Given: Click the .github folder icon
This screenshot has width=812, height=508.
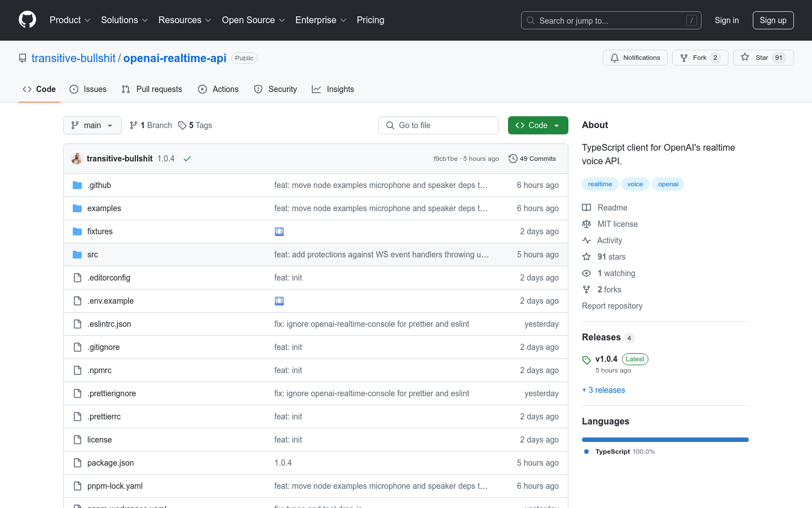Looking at the screenshot, I should click(77, 185).
